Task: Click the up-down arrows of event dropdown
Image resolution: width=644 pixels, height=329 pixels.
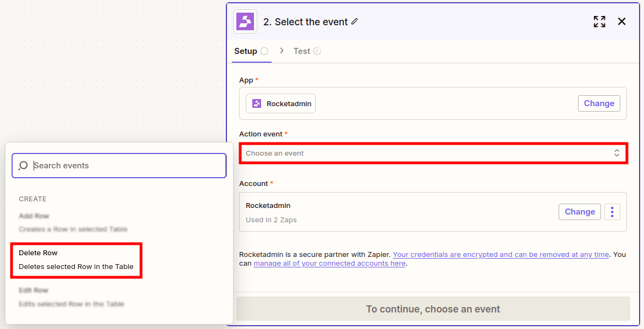Action: (x=616, y=153)
